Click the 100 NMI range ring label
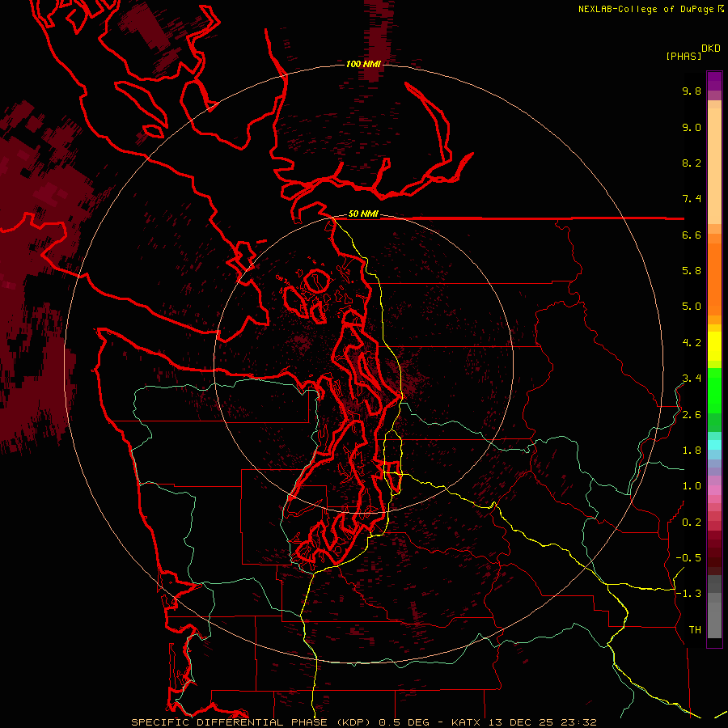 click(x=363, y=64)
